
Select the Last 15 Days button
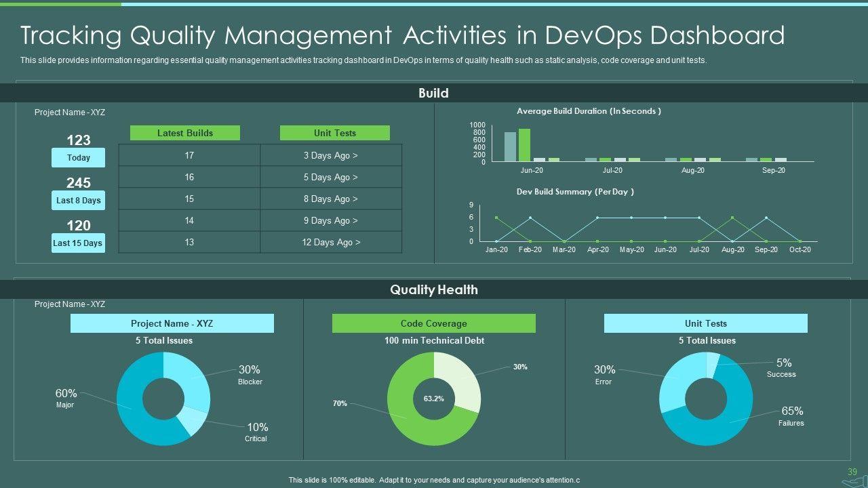[78, 243]
